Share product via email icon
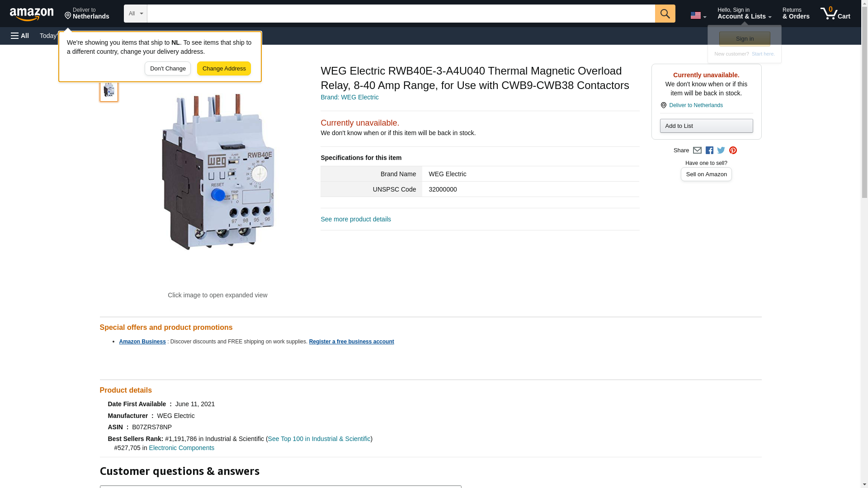This screenshot has width=868, height=488. pos(697,150)
